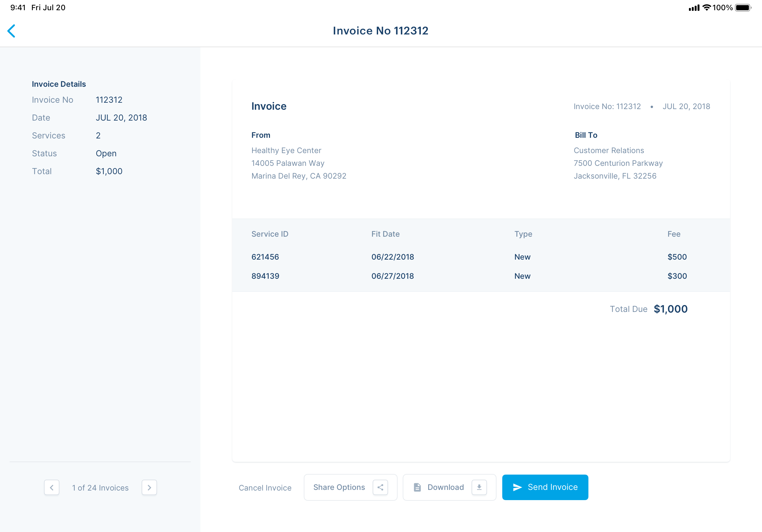Click Fit Date 06/22/2018
The height and width of the screenshot is (532, 762).
[x=392, y=257]
